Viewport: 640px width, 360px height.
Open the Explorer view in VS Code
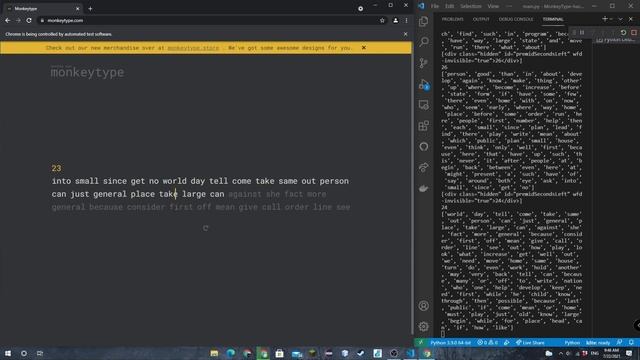[x=424, y=22]
